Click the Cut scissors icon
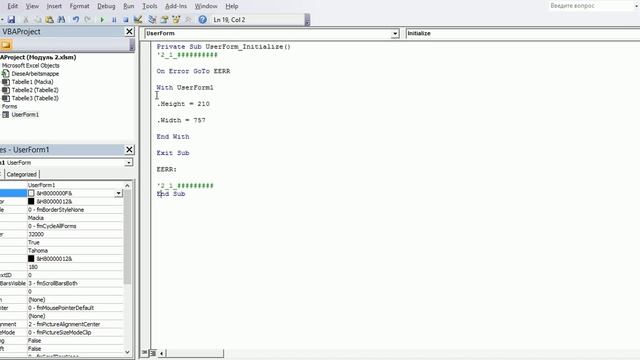Image resolution: width=640 pixels, height=360 pixels. click(x=26, y=20)
